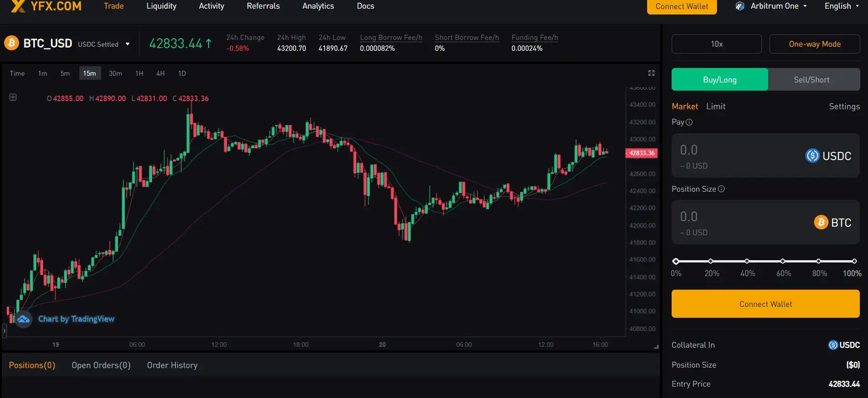
Task: Open the Liquidity menu
Action: pyautogui.click(x=161, y=6)
